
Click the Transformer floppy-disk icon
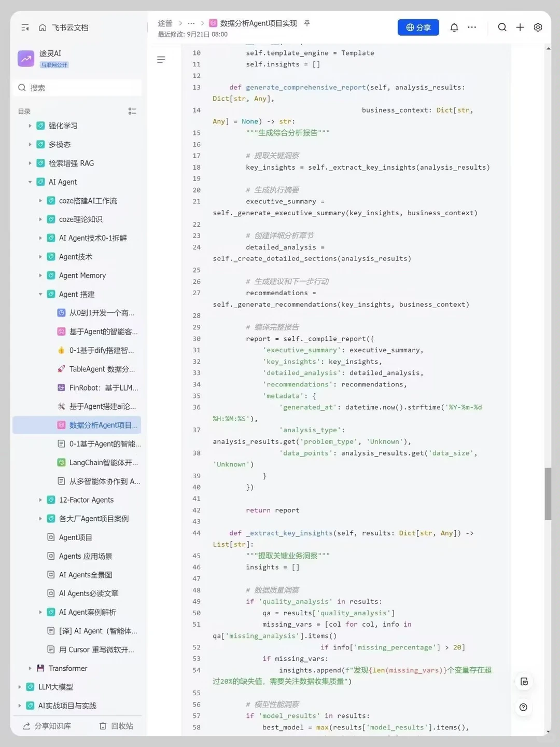click(x=40, y=668)
